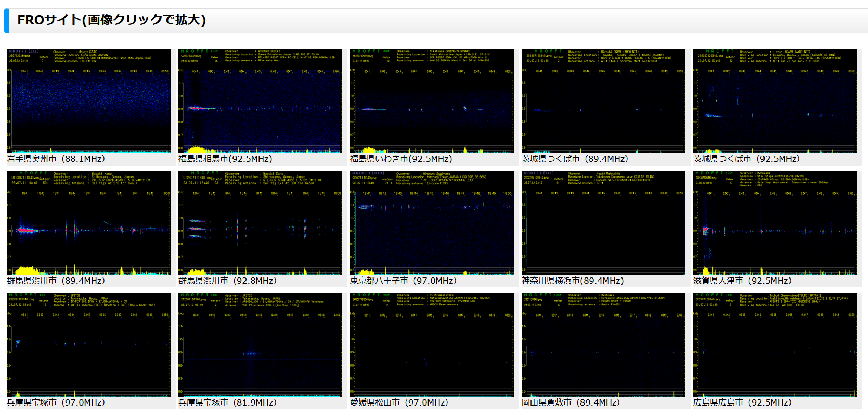Viewport: 868px width, 417px height.
Task: Open the 群馬県渋川市 (92.8MHz) spectrogram thumbnail
Action: [260, 223]
